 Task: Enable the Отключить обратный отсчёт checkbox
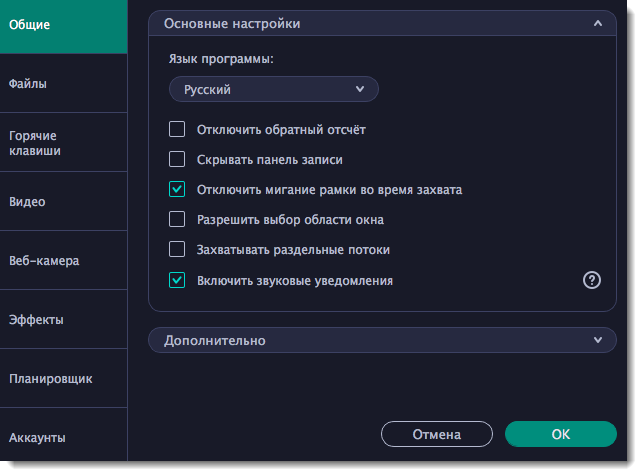(177, 129)
